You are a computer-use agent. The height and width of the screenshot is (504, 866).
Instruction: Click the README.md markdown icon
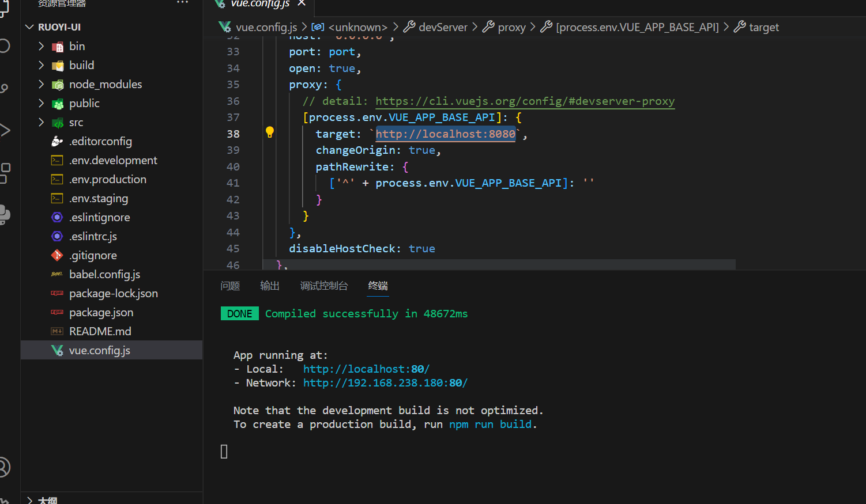57,331
